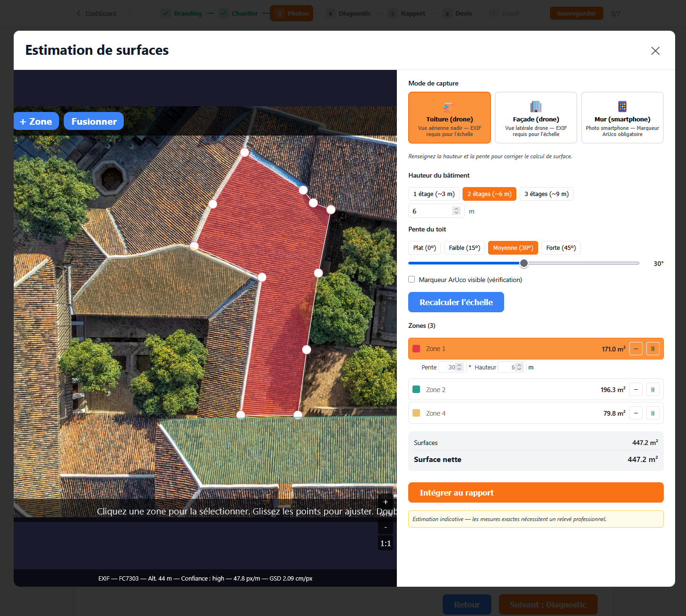686x616 pixels.
Task: Select the Façade (drone) capture mode icon
Action: [535, 106]
